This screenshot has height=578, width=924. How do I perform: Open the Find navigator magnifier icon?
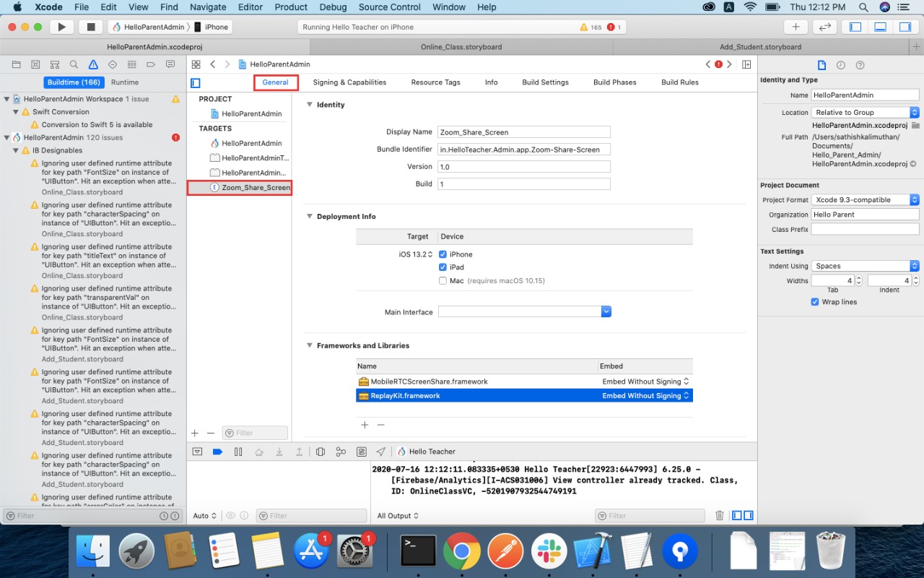(x=74, y=64)
